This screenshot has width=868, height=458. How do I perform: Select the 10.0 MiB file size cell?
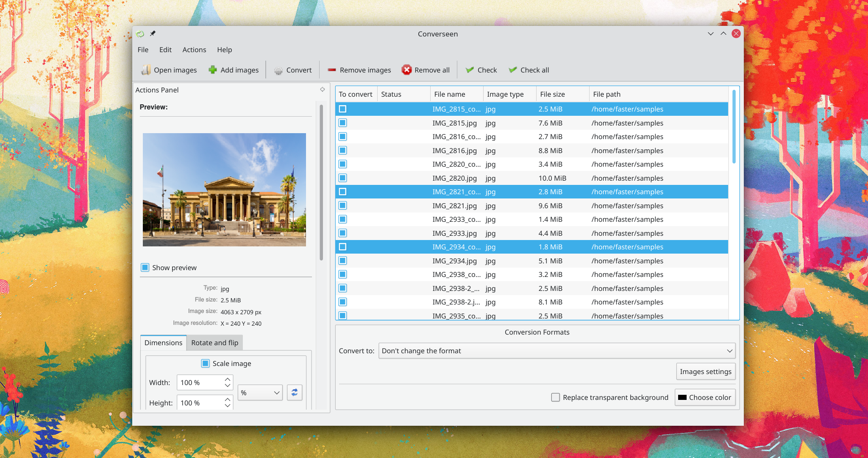(552, 178)
